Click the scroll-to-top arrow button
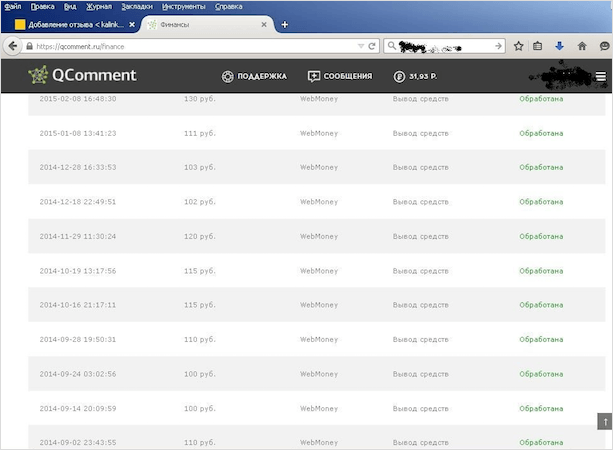The height and width of the screenshot is (450, 613). pyautogui.click(x=603, y=422)
